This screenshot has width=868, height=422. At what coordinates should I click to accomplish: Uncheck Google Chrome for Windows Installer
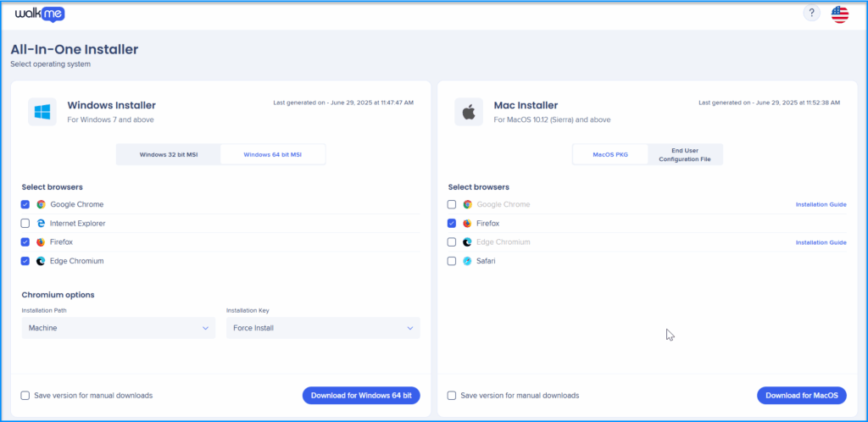[25, 204]
